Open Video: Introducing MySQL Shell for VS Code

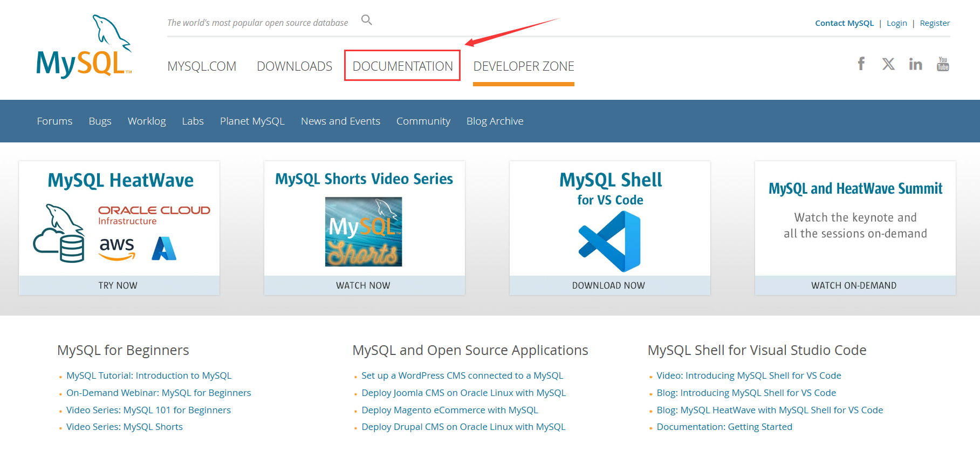click(x=749, y=375)
